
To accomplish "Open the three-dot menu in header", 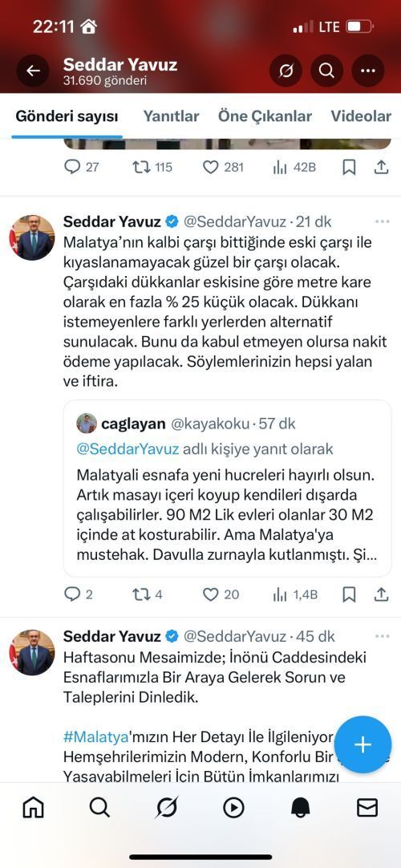I will click(x=368, y=71).
